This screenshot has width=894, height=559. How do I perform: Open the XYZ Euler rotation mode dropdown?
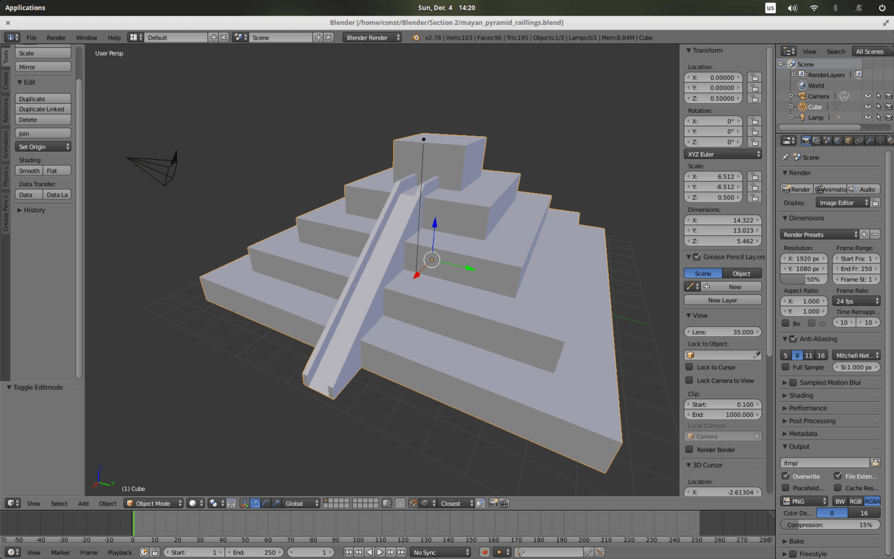[x=723, y=154]
